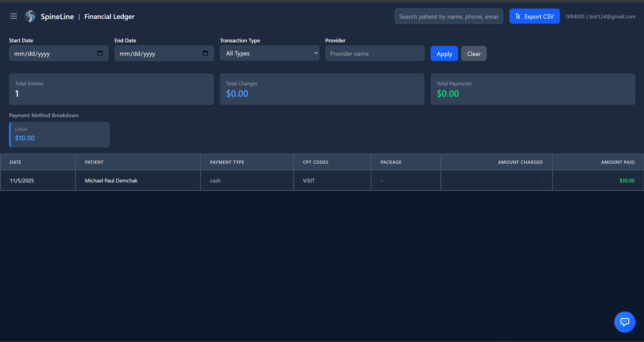This screenshot has width=644, height=342.
Task: Focus the patient search field
Action: (x=448, y=16)
